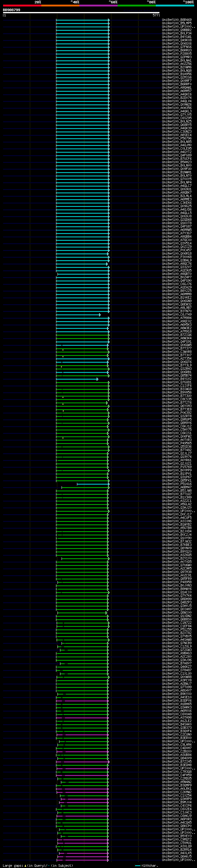
Task: Open hit UniRef100_B2XWM6
Action: 177,67
